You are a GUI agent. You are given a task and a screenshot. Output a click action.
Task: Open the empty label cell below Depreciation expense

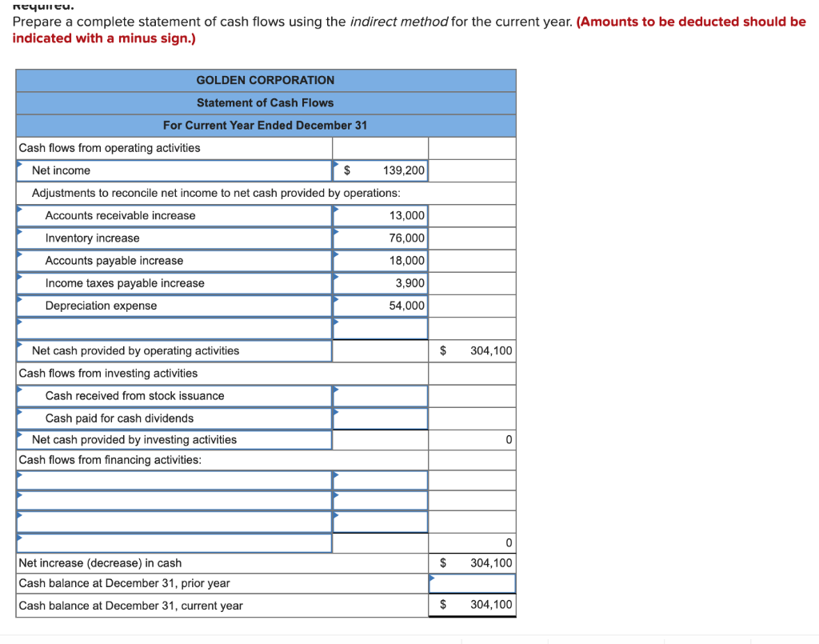coord(173,327)
